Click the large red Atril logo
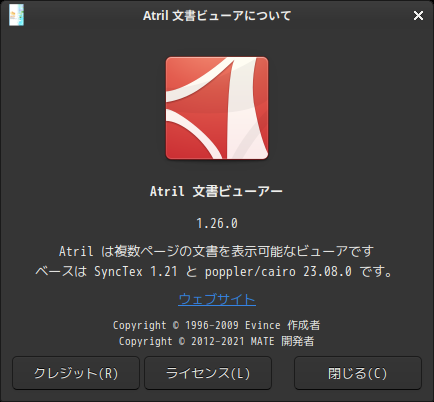 tap(217, 108)
